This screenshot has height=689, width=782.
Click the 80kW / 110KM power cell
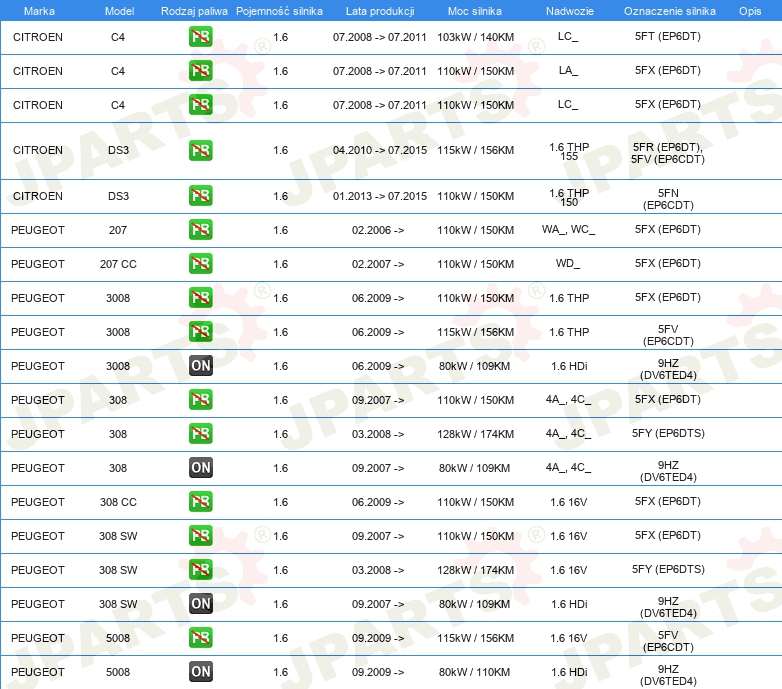[474, 672]
